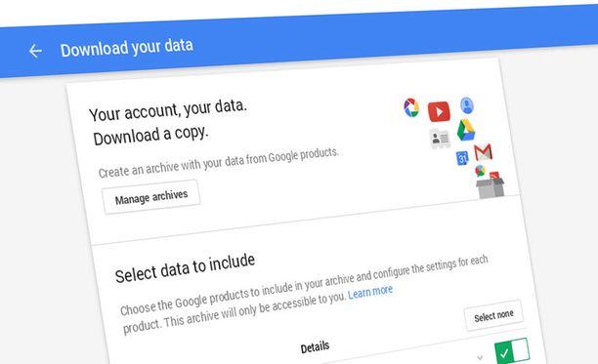Image resolution: width=598 pixels, height=364 pixels.
Task: Click the gray archive box icon
Action: 491,188
